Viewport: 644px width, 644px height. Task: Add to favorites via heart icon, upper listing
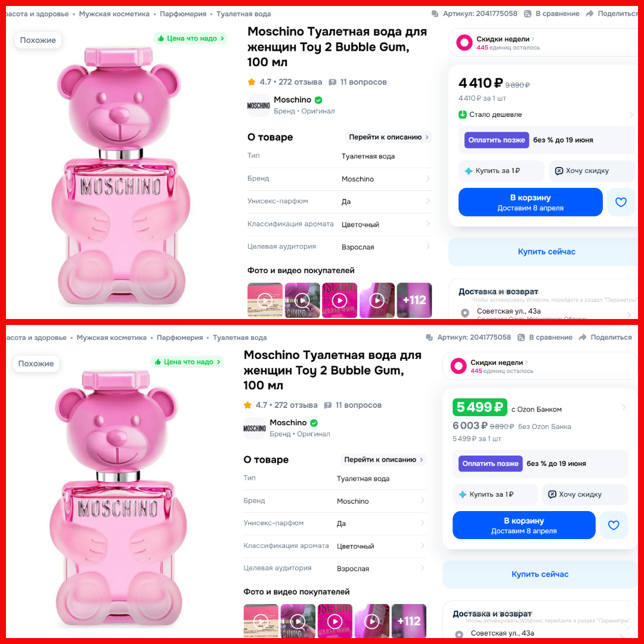621,202
